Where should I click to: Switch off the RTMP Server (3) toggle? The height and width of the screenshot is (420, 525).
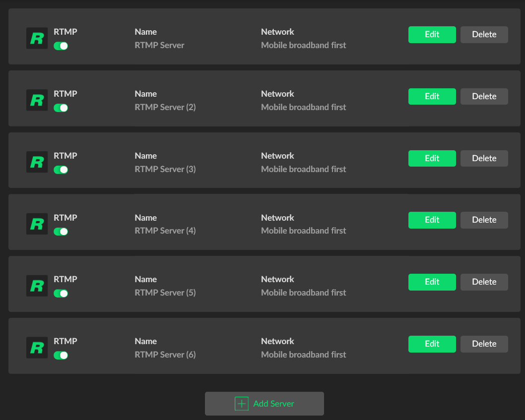tap(61, 170)
